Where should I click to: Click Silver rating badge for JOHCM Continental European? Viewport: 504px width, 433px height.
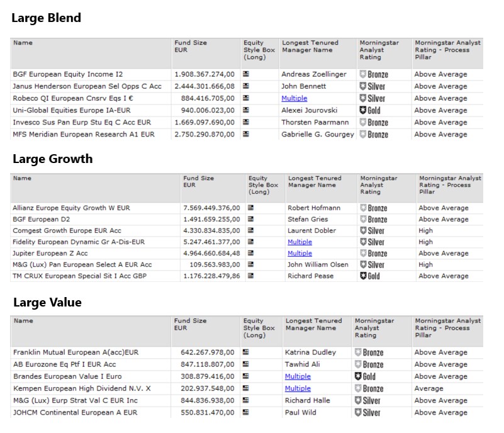tap(367, 413)
